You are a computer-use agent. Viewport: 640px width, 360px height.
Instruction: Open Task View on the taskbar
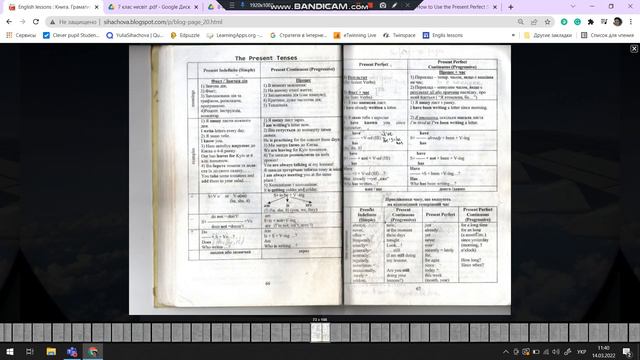pyautogui.click(x=29, y=351)
